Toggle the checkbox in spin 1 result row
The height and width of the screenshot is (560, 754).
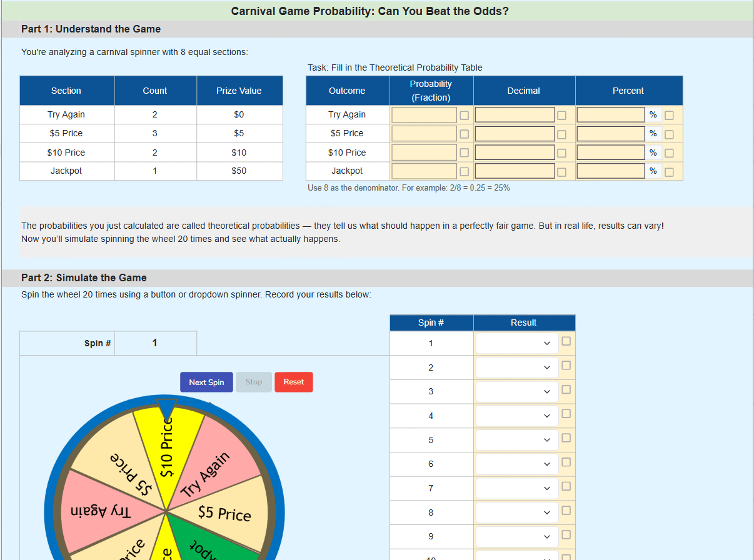point(566,341)
